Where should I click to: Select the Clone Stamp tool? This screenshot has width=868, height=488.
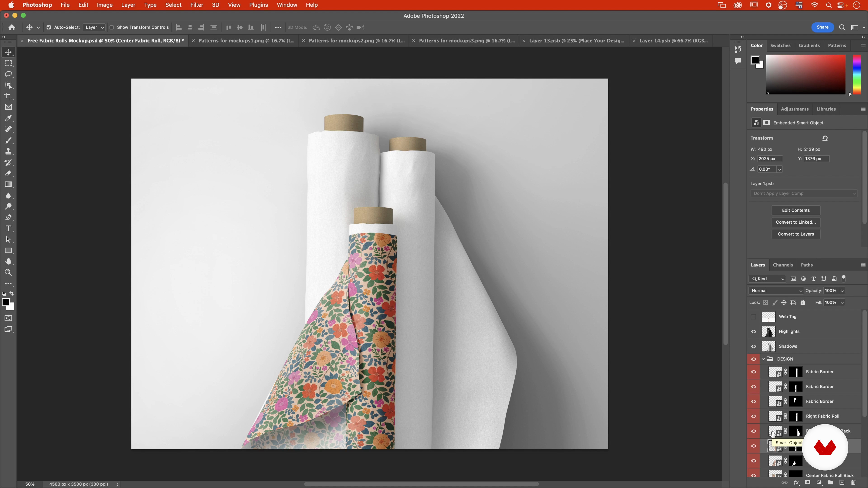(8, 152)
